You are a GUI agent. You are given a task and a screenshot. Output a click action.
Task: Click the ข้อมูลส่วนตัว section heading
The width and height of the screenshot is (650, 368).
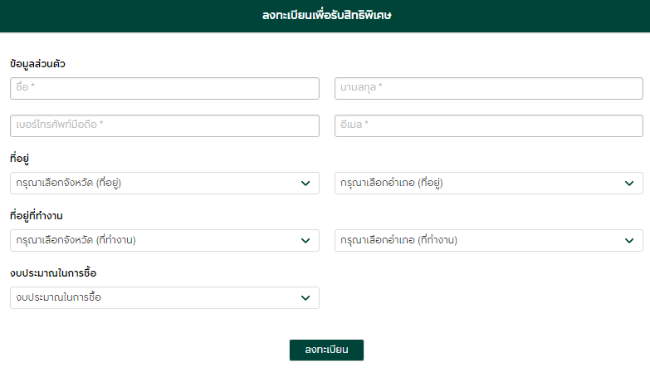pos(38,64)
